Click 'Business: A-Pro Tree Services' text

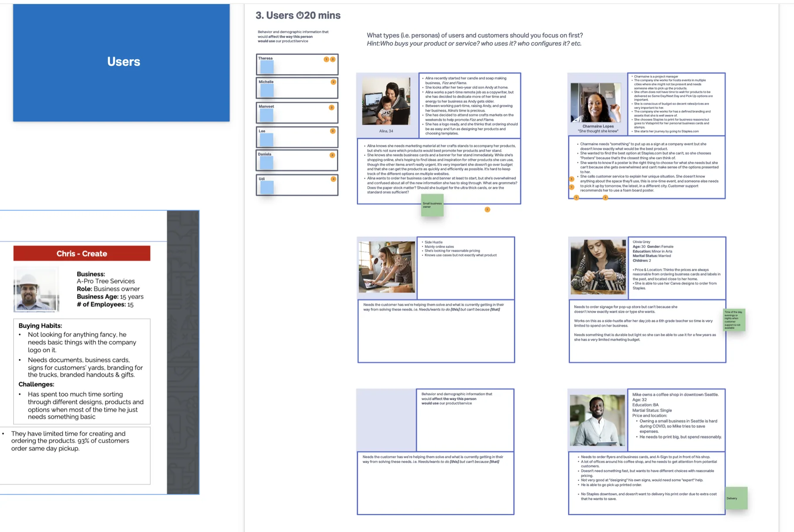click(106, 277)
